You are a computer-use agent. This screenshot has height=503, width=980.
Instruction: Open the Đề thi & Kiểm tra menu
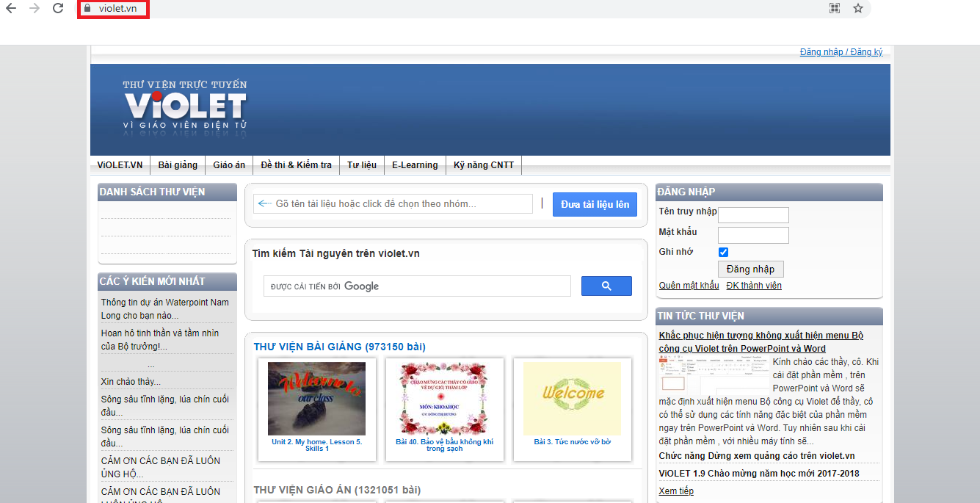coord(296,165)
